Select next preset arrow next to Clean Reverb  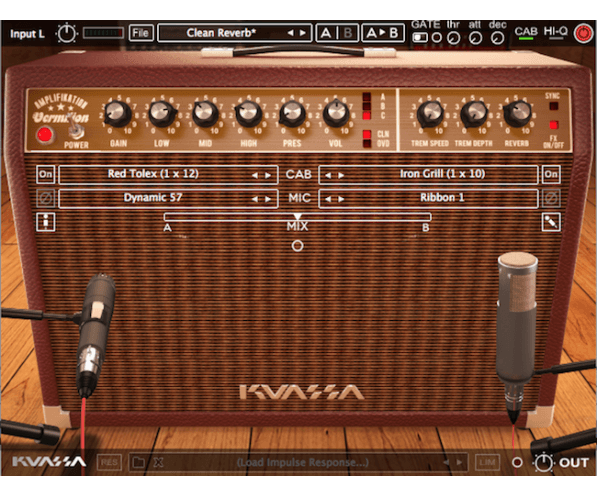[x=303, y=33]
